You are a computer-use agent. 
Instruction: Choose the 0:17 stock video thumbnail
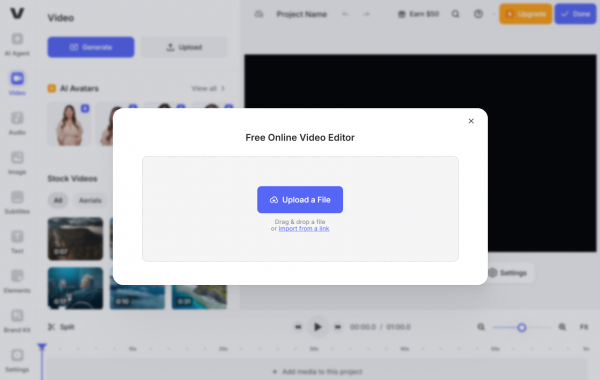tap(75, 288)
